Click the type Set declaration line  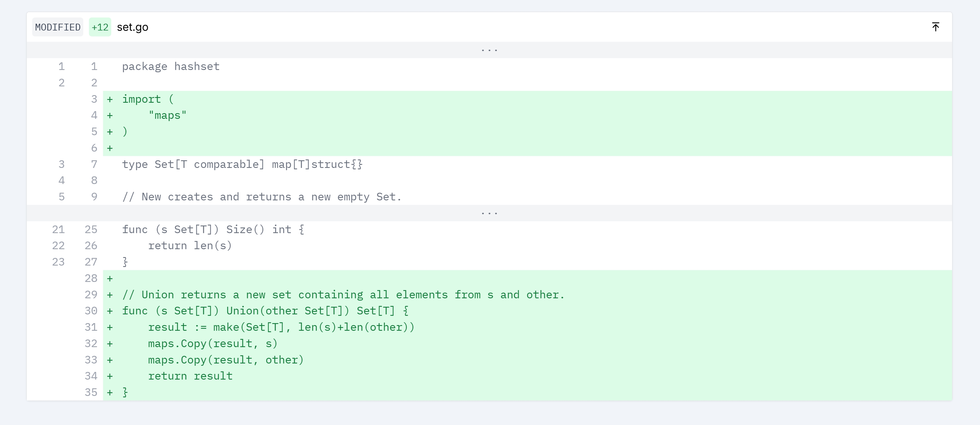coord(242,165)
